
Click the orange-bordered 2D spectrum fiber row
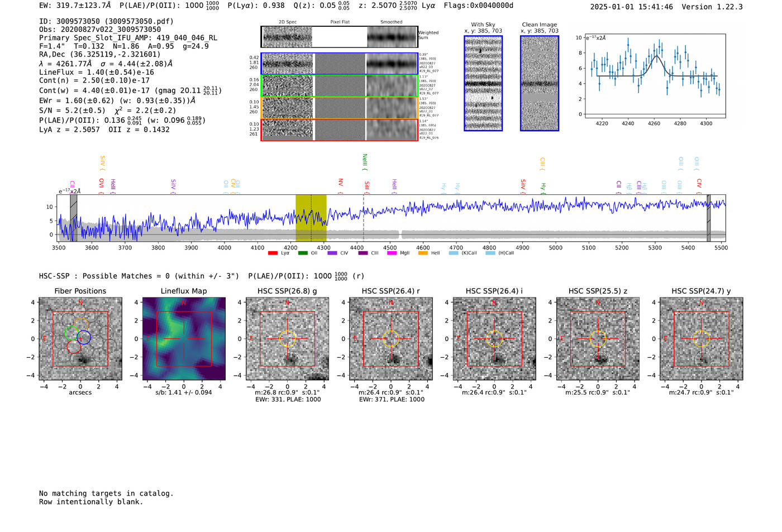pyautogui.click(x=340, y=108)
